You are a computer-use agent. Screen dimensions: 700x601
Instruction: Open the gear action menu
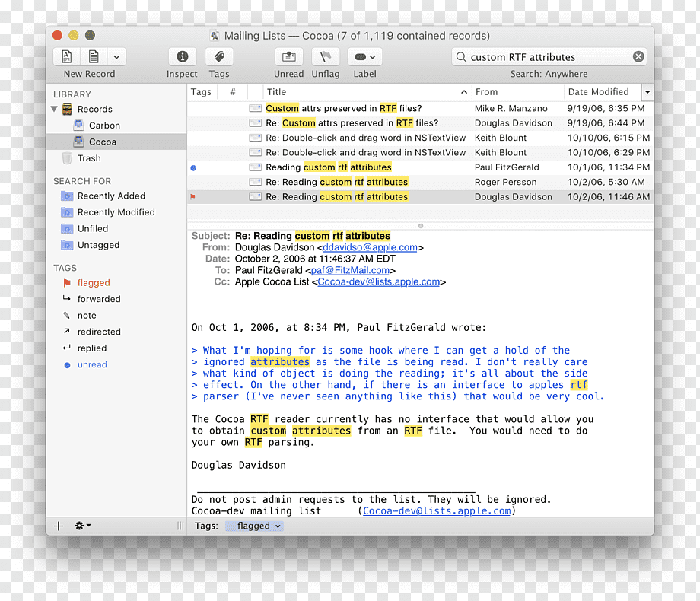pyautogui.click(x=83, y=526)
